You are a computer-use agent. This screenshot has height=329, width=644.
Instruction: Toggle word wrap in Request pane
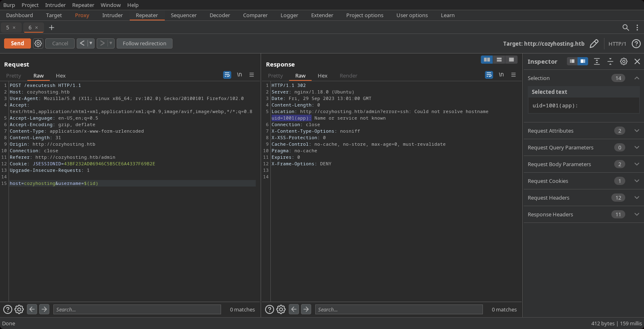click(227, 75)
